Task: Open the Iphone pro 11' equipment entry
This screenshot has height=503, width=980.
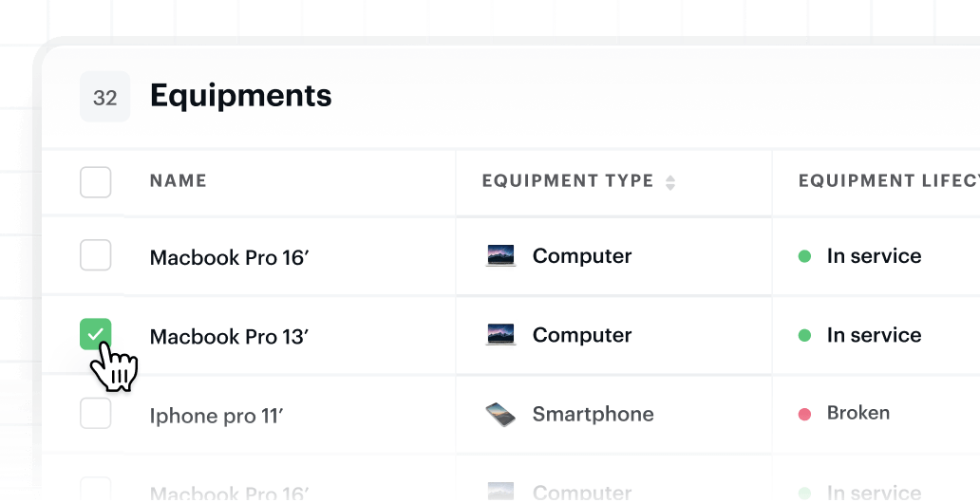Action: (x=217, y=416)
